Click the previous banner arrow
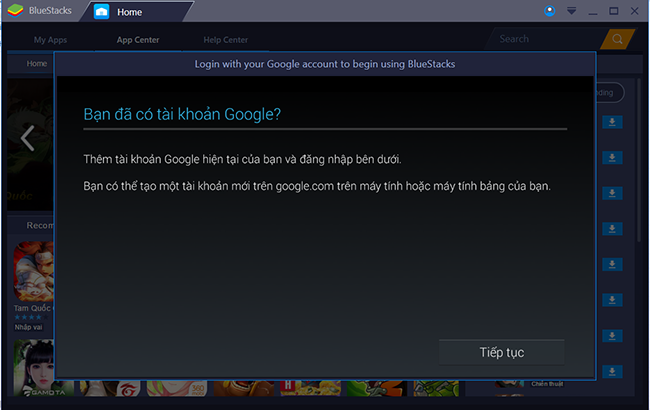 pyautogui.click(x=27, y=138)
